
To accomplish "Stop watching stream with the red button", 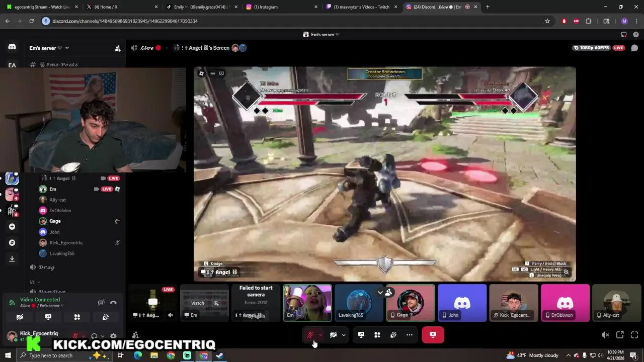I will (433, 335).
